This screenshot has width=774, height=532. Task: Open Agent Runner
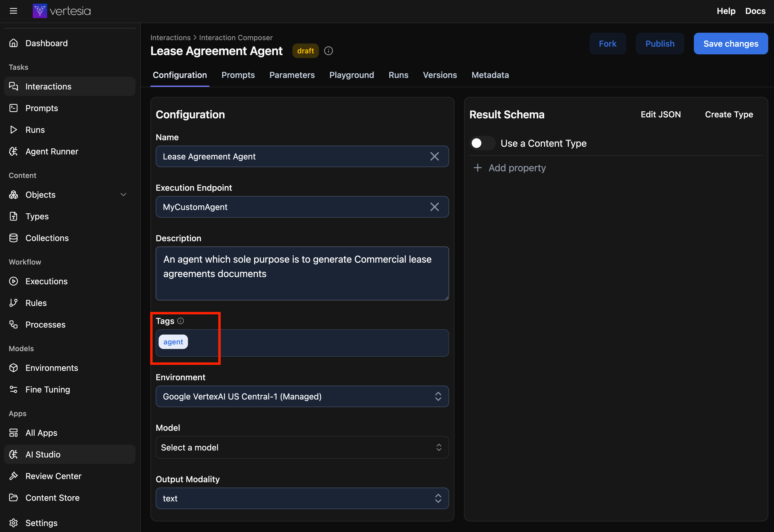point(69,151)
